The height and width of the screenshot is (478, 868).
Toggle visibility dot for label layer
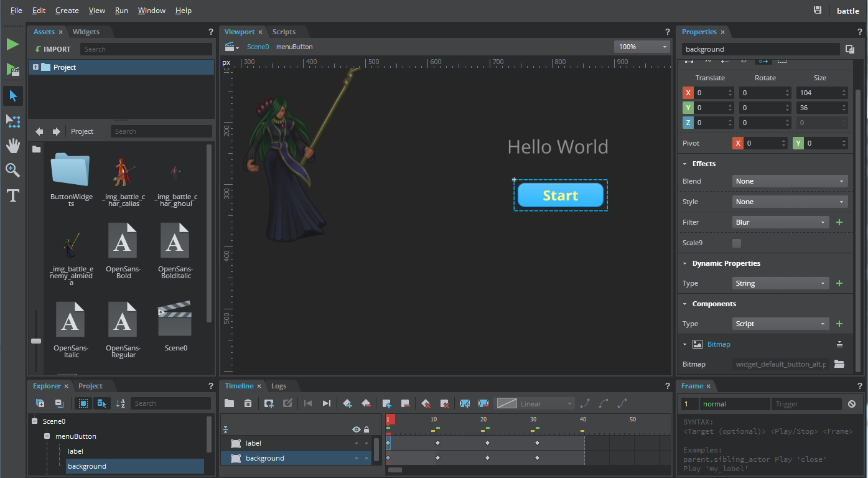tap(357, 443)
